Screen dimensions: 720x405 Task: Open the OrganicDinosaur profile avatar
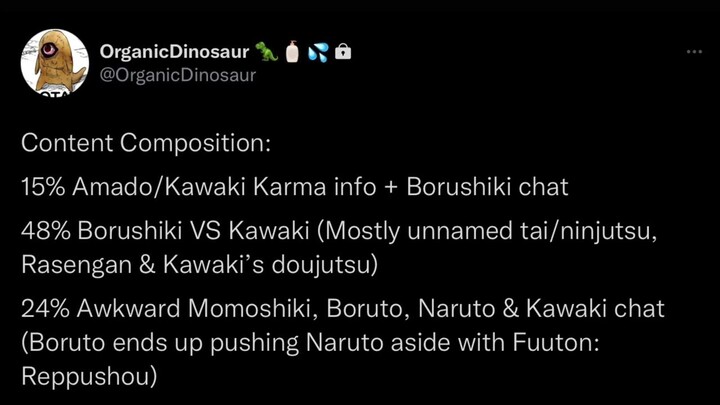[55, 62]
